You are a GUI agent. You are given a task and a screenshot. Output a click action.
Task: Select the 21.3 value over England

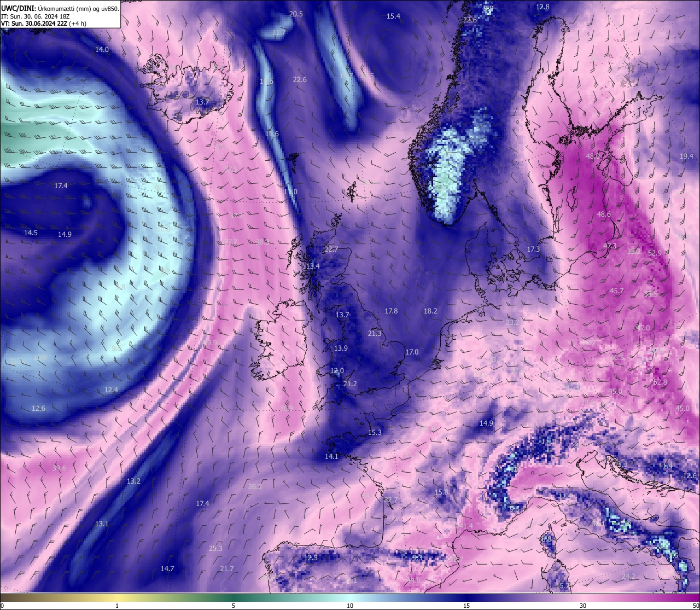click(x=375, y=333)
